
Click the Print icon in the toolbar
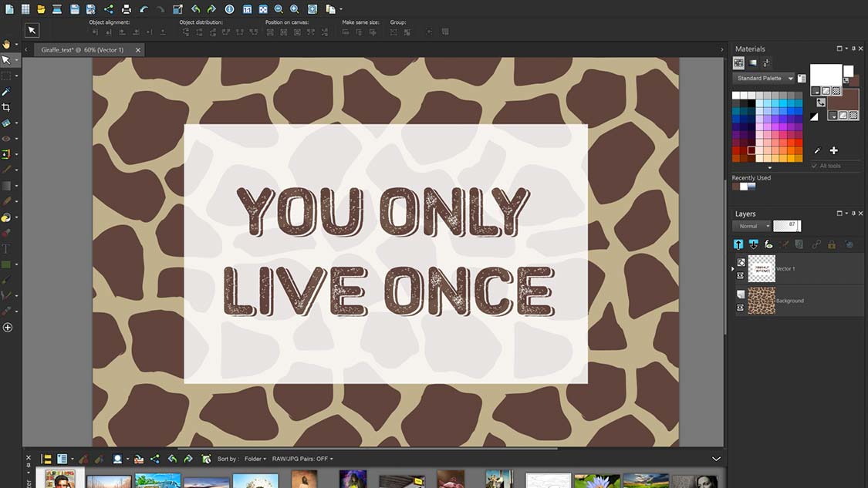pos(125,9)
